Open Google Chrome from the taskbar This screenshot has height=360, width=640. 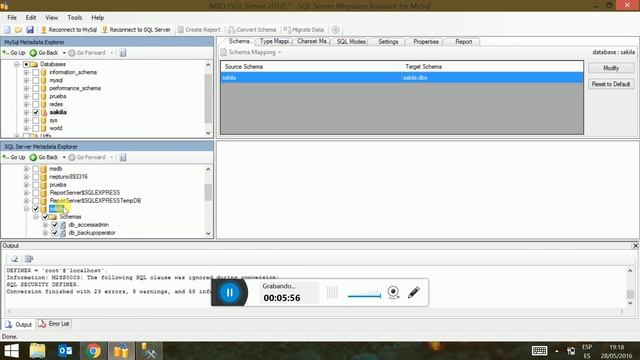[93, 351]
